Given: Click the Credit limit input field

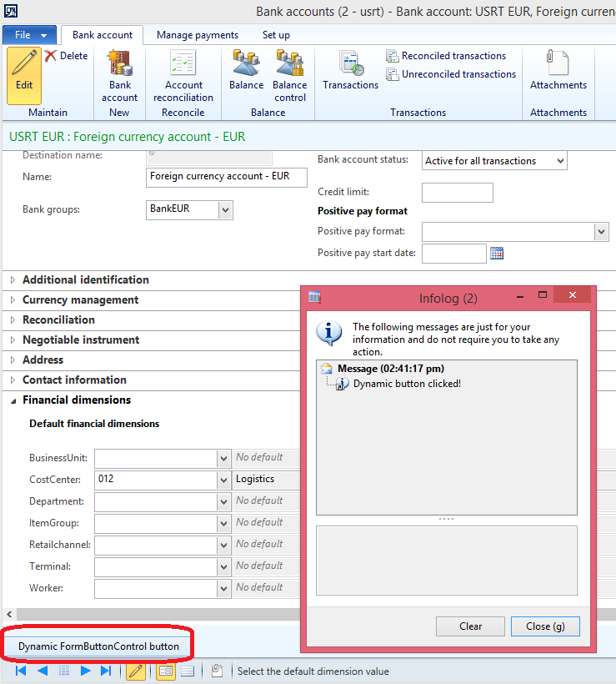Looking at the screenshot, I should [457, 193].
